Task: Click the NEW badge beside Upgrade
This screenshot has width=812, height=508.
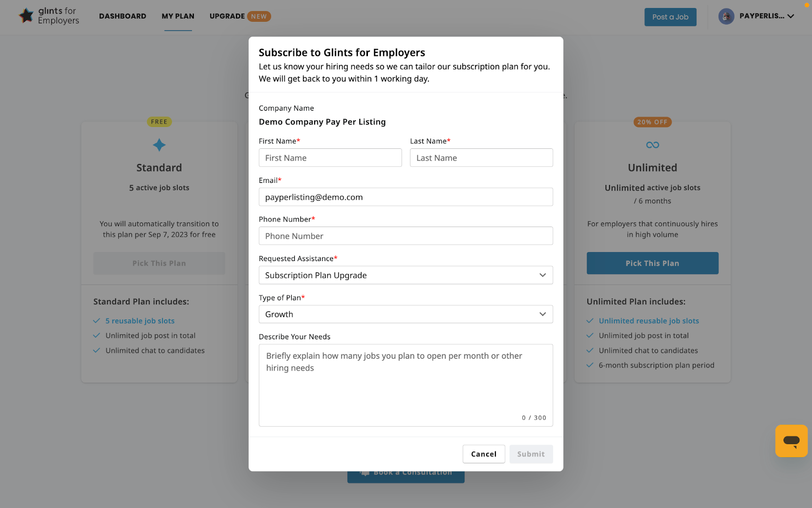Action: [x=259, y=16]
